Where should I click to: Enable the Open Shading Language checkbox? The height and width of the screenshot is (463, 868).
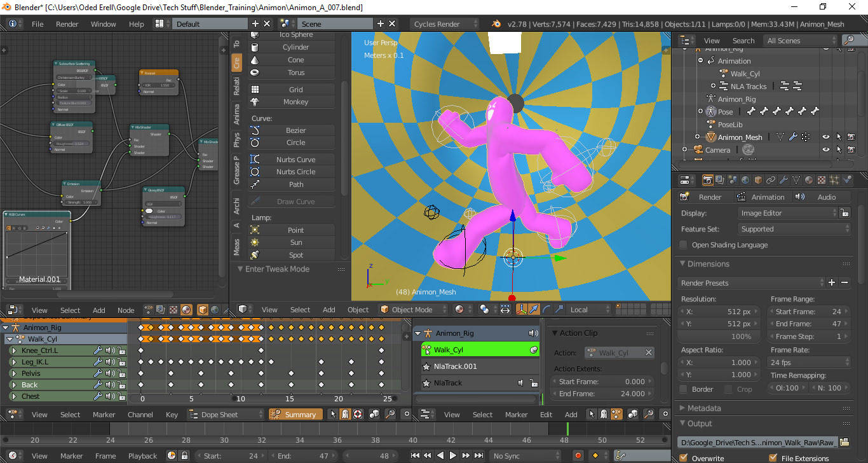683,245
